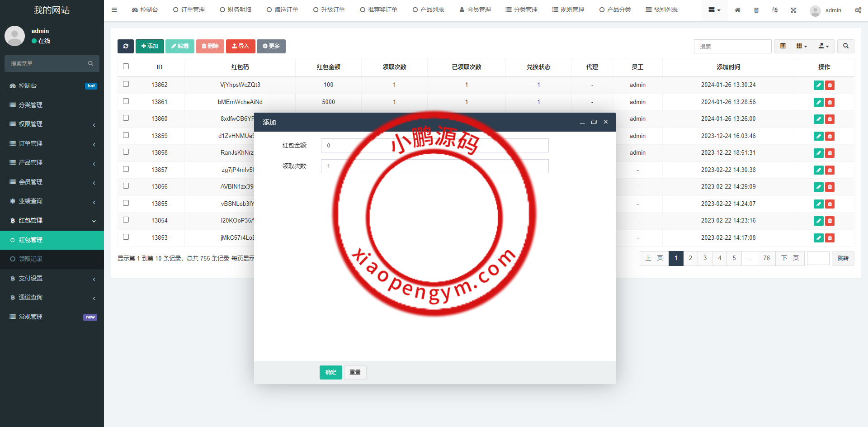Select the checkbox for row 13856

pos(126,186)
